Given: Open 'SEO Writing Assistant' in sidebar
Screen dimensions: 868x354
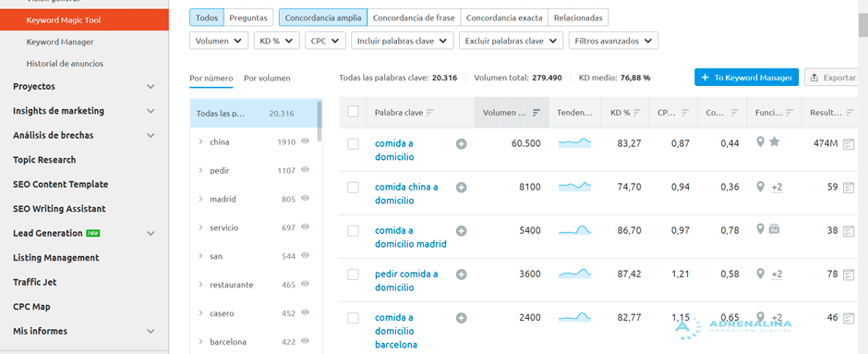Looking at the screenshot, I should pyautogui.click(x=59, y=209).
